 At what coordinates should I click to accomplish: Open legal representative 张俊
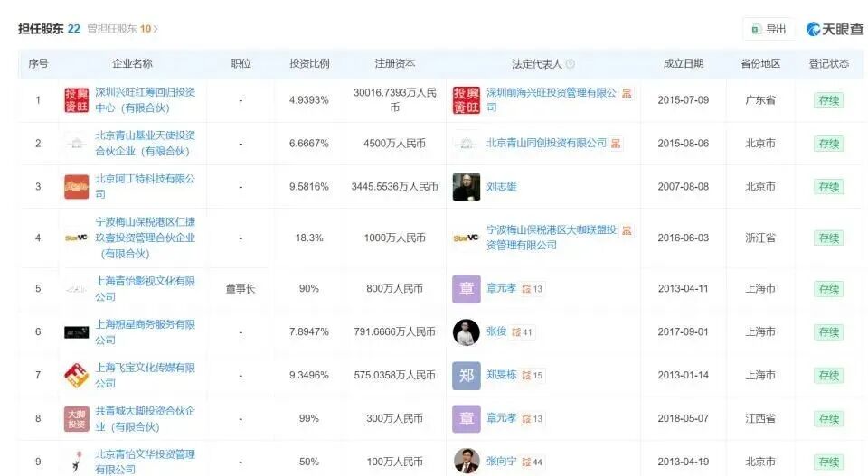coord(496,331)
